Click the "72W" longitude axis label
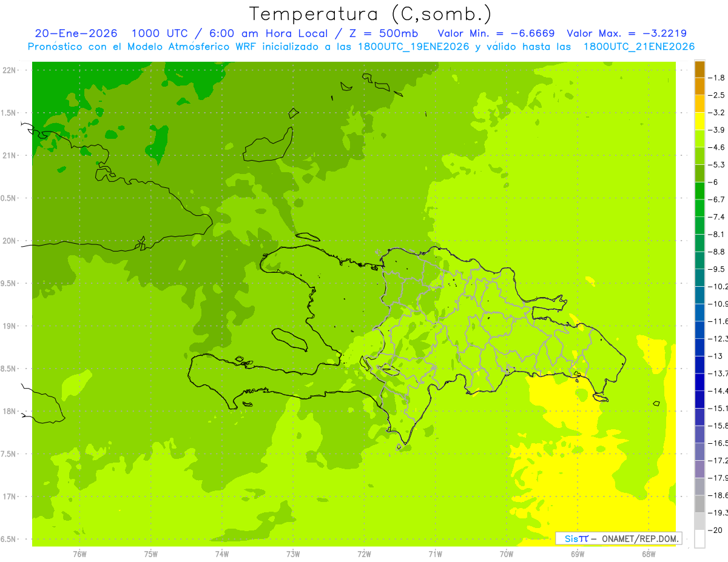728x562 pixels. coord(364,554)
